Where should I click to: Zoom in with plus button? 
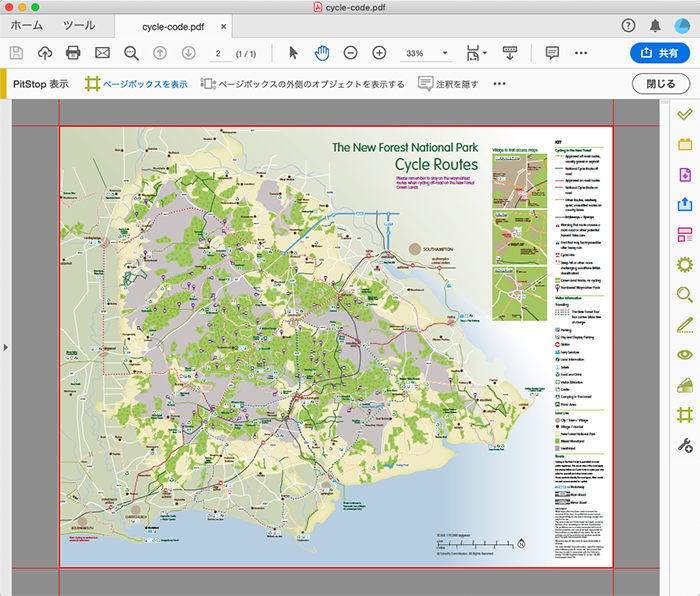point(379,53)
